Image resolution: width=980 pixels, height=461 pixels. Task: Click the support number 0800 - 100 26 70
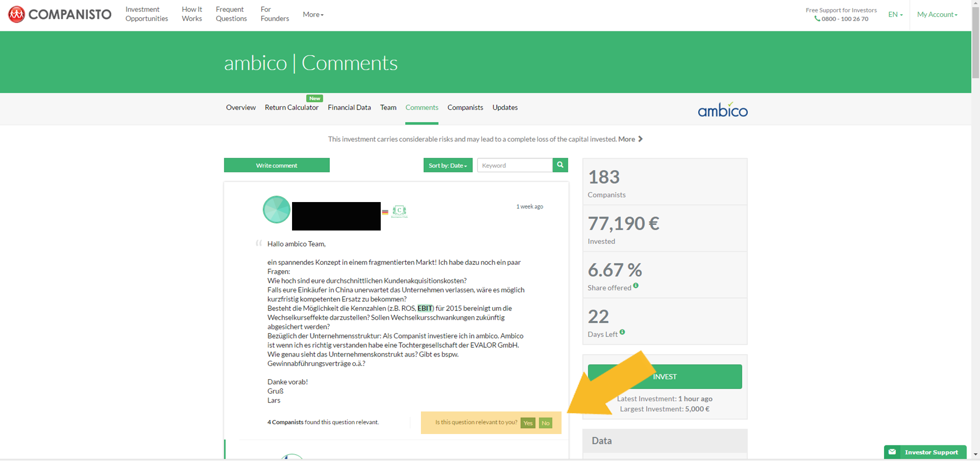[845, 19]
